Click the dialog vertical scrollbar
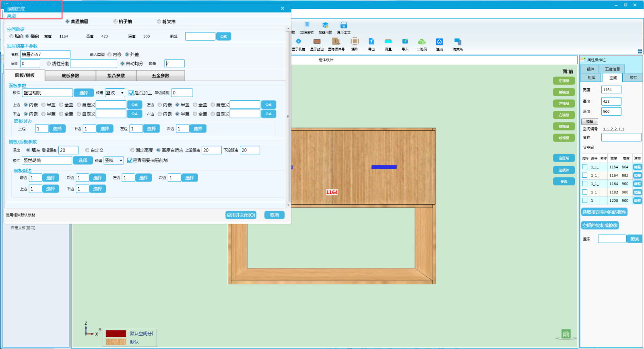 [288, 117]
